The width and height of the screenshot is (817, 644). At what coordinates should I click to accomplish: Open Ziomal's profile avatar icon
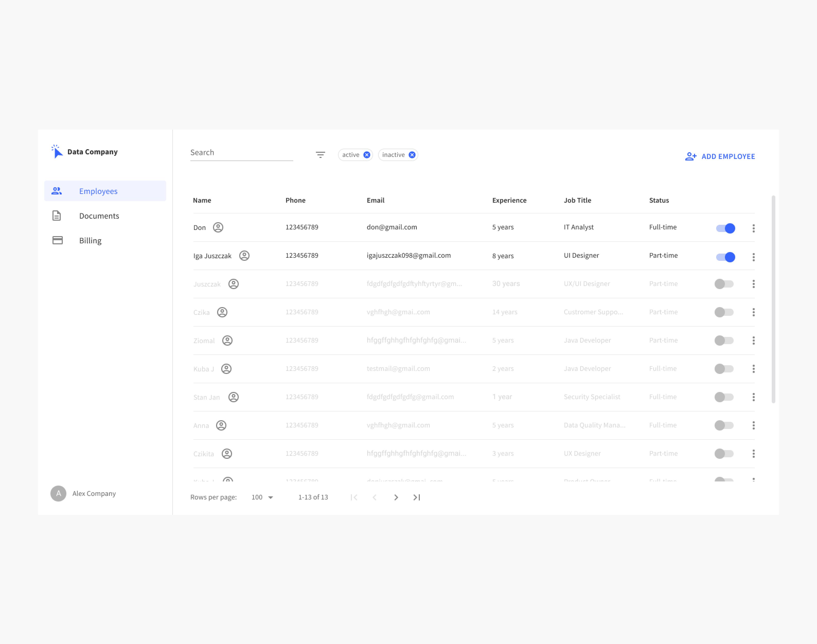pos(227,341)
